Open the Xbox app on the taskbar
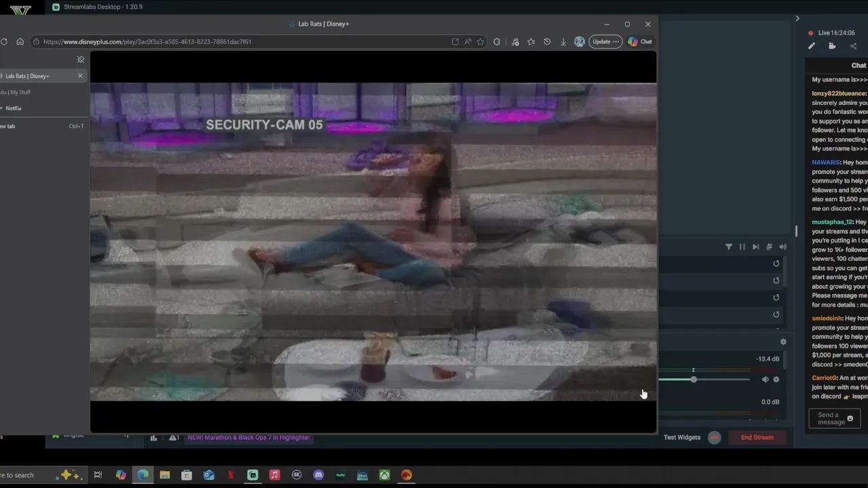 [384, 475]
